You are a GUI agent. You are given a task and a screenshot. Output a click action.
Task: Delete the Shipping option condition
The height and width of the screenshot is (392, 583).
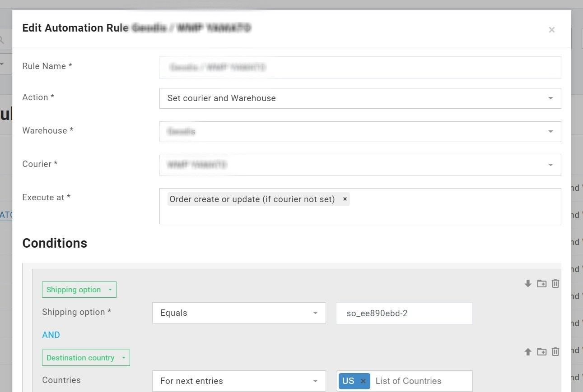(x=555, y=284)
